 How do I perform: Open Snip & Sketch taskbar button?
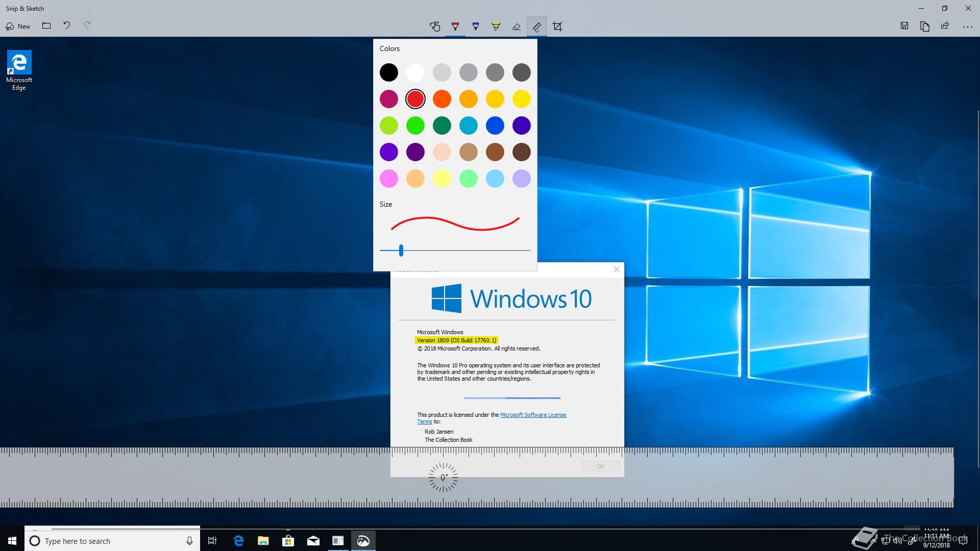pyautogui.click(x=363, y=541)
